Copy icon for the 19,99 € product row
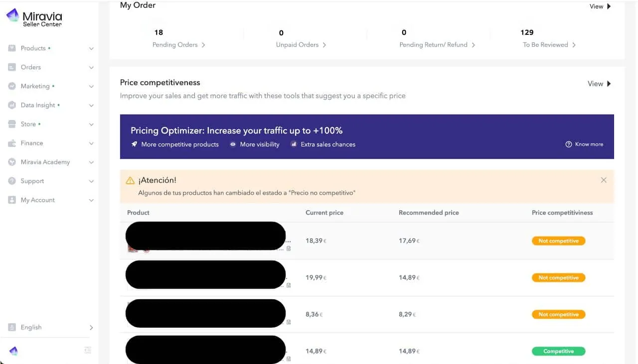 [289, 285]
